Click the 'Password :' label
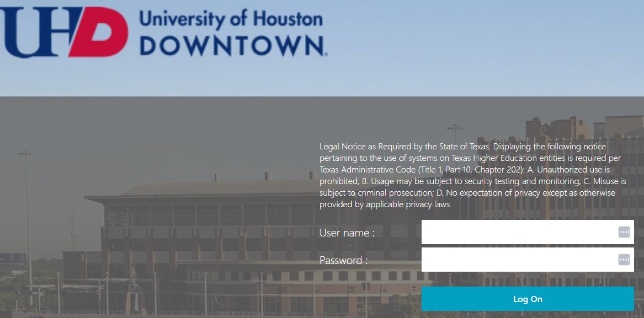Image resolution: width=644 pixels, height=318 pixels. pyautogui.click(x=343, y=260)
